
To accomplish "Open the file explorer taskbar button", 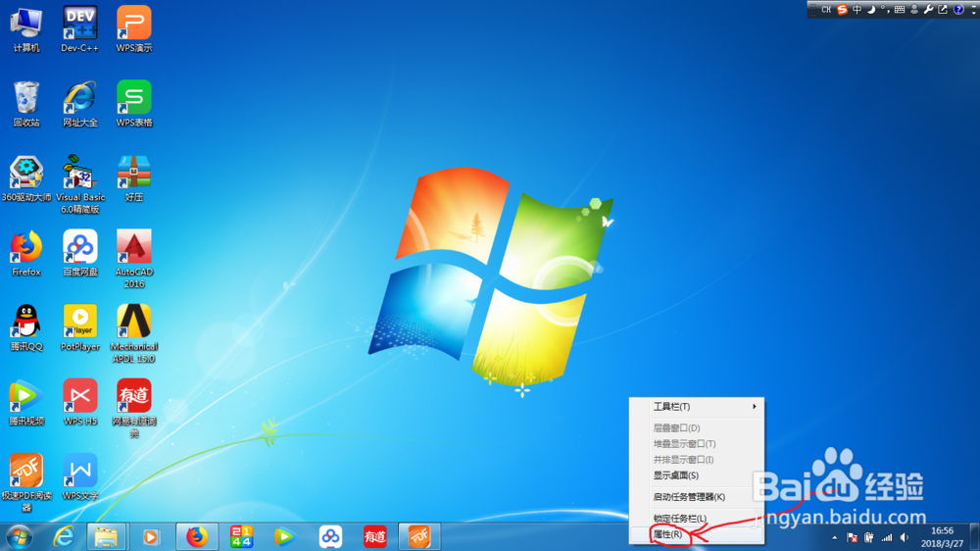I will (x=106, y=536).
